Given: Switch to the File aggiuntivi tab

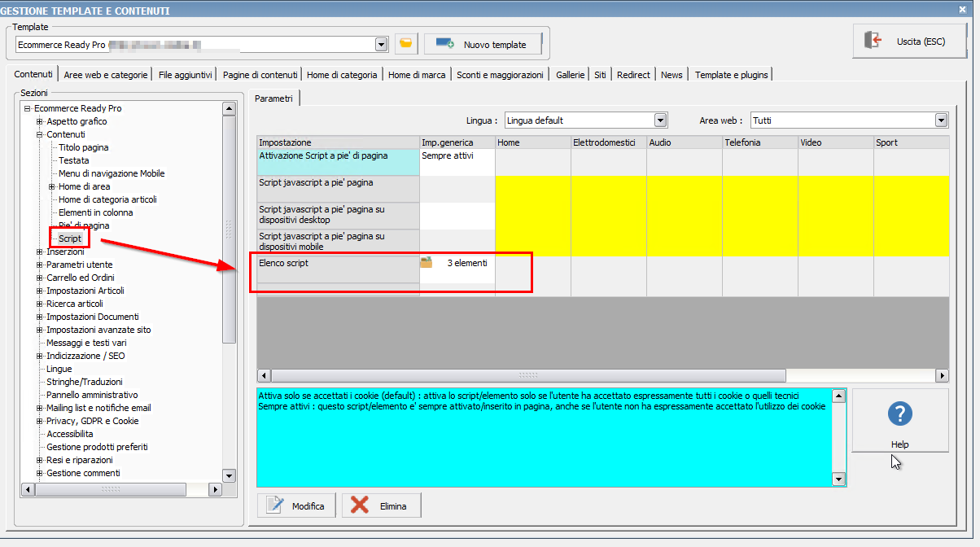Looking at the screenshot, I should [x=186, y=74].
